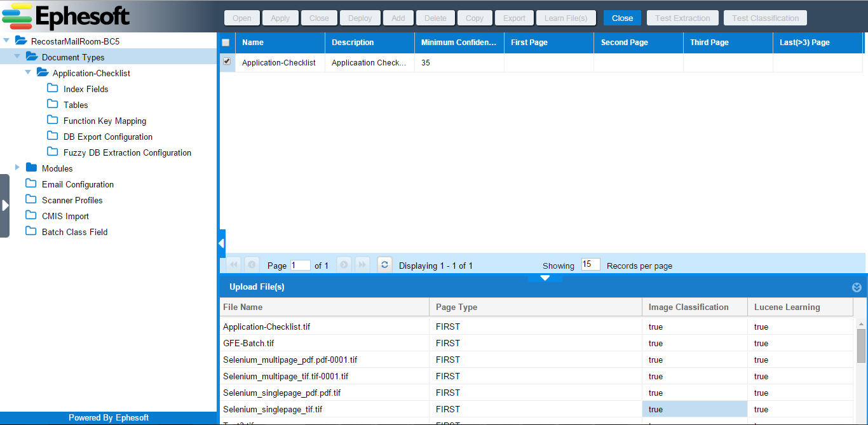Screen dimensions: 868x425
Task: Click the Test Classification button
Action: pos(766,18)
